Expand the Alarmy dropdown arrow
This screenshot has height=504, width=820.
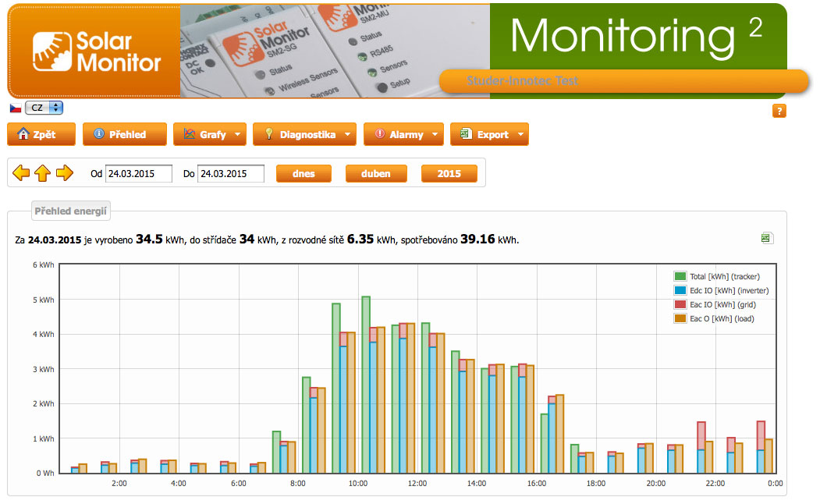(435, 134)
